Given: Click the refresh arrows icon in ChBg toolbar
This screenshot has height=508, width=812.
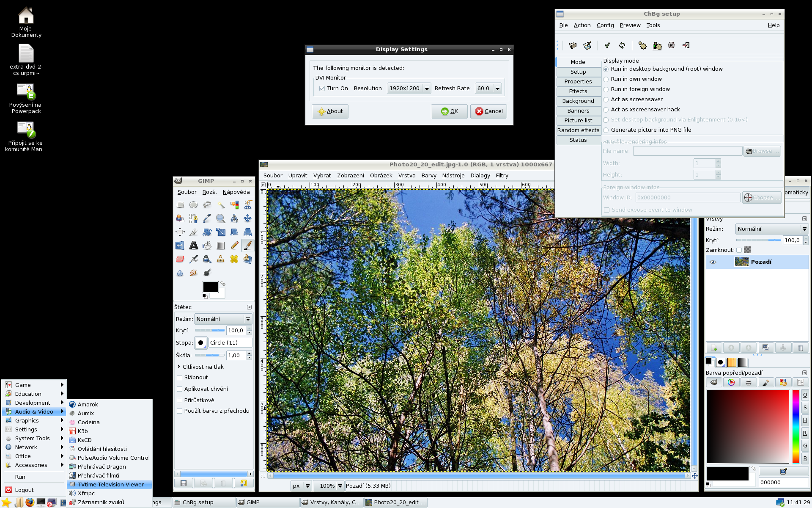Looking at the screenshot, I should (x=622, y=45).
